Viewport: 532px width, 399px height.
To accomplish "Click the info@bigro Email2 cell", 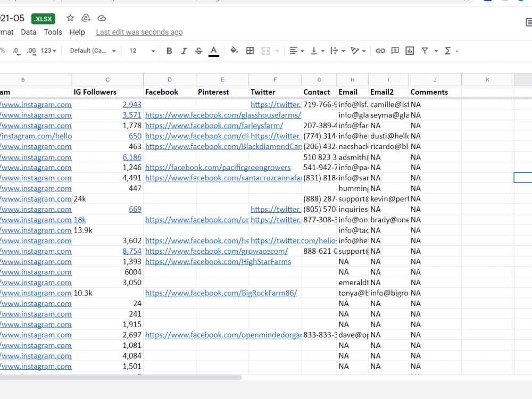I will [388, 293].
